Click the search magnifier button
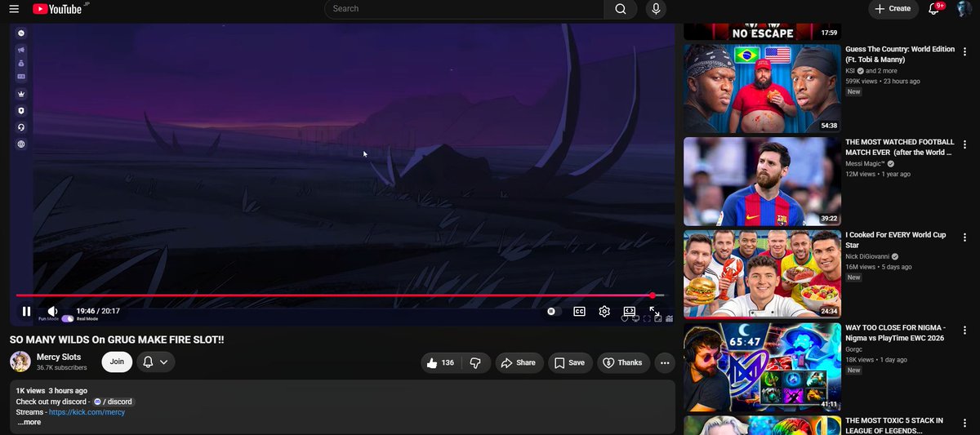Image resolution: width=980 pixels, height=435 pixels. [x=621, y=9]
